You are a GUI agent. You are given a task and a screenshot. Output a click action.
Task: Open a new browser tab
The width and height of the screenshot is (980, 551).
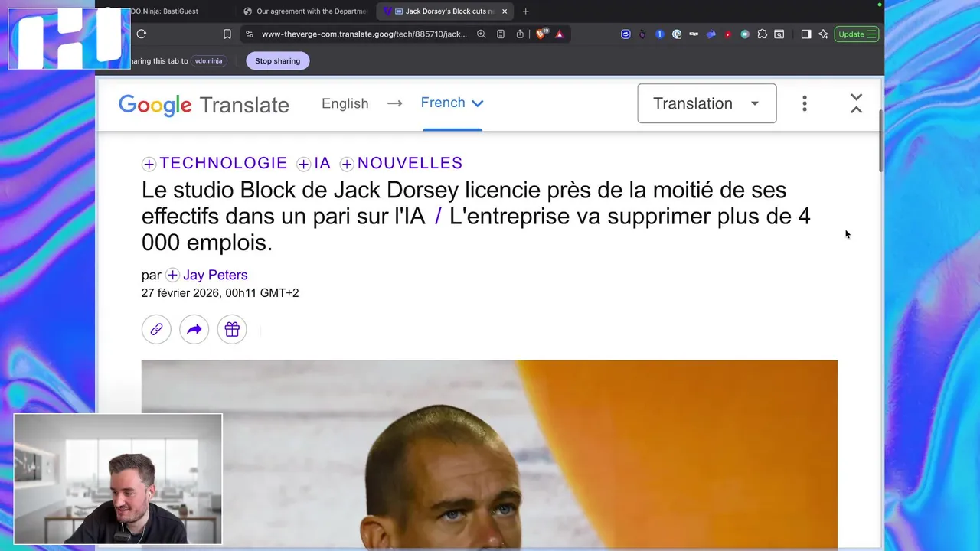tap(525, 11)
